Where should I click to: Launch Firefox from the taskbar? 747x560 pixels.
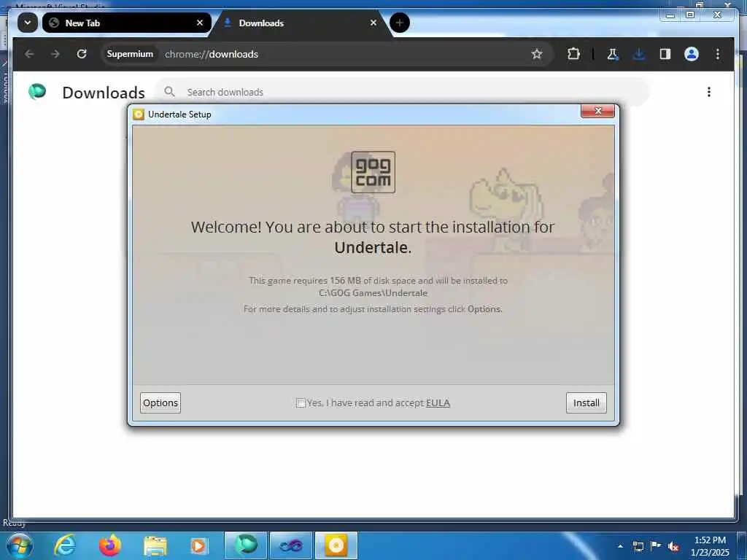pos(110,545)
